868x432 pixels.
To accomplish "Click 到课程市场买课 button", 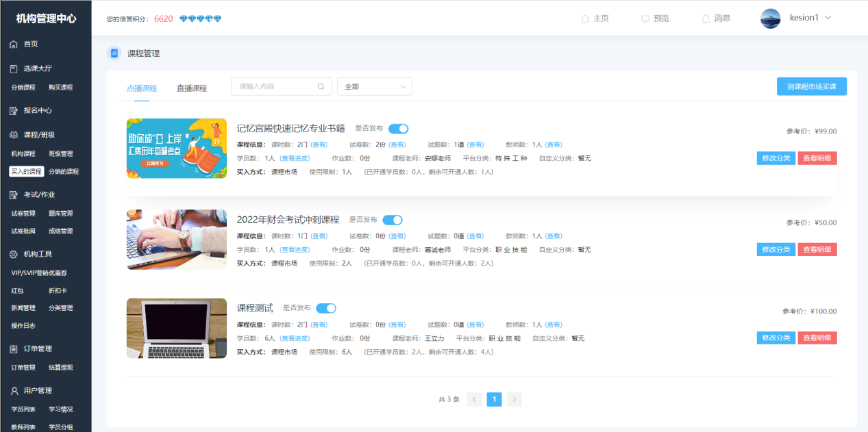I will point(811,86).
